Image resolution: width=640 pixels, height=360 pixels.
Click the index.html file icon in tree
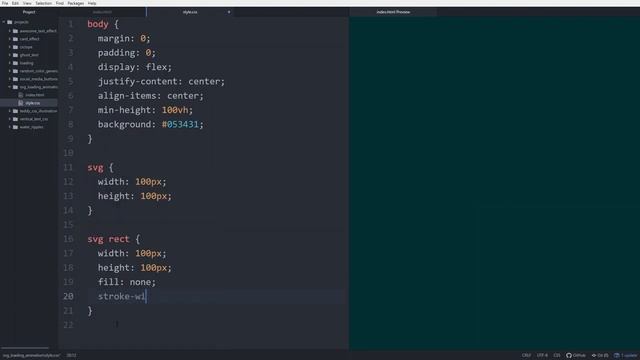21,95
